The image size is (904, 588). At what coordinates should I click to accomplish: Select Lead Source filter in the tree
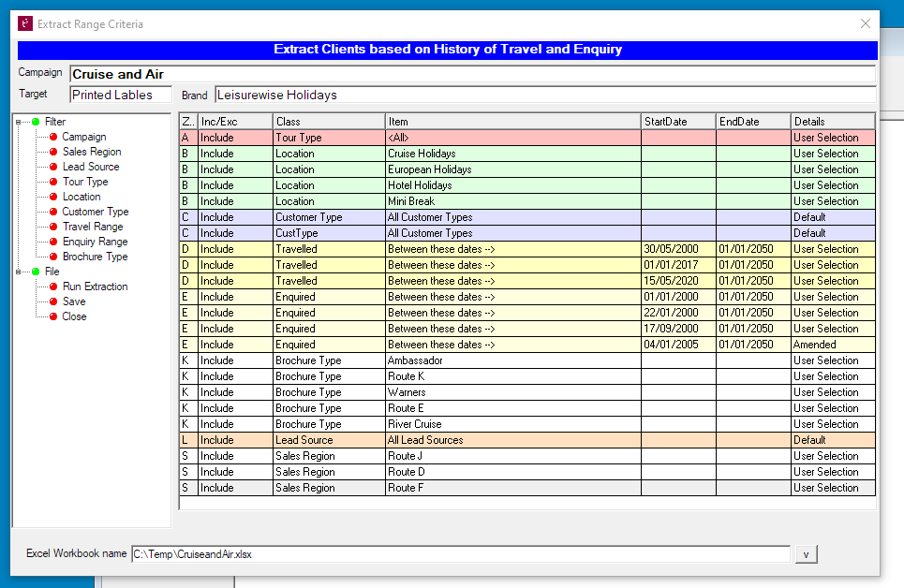(91, 167)
